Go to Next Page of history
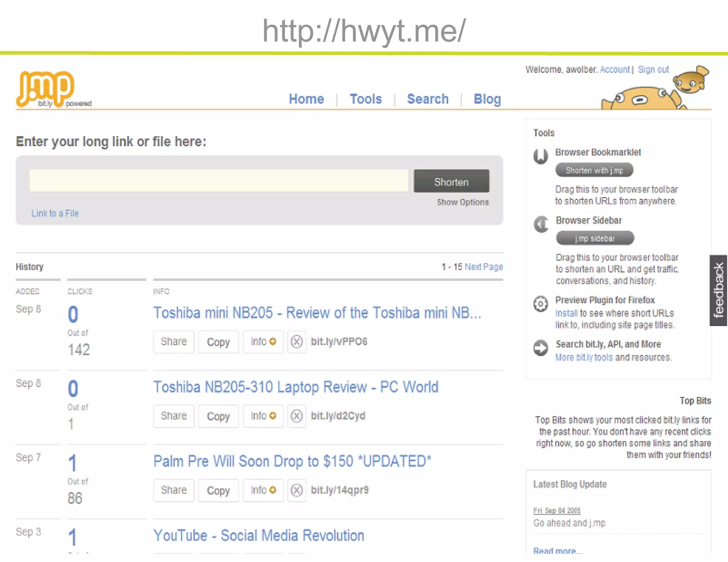Image resolution: width=728 pixels, height=562 pixels. click(x=483, y=267)
